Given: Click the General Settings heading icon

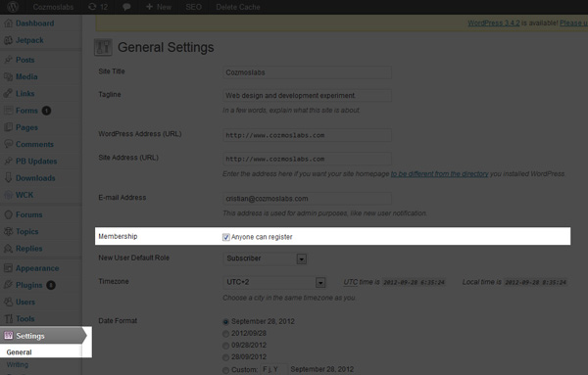Looking at the screenshot, I should click(103, 48).
